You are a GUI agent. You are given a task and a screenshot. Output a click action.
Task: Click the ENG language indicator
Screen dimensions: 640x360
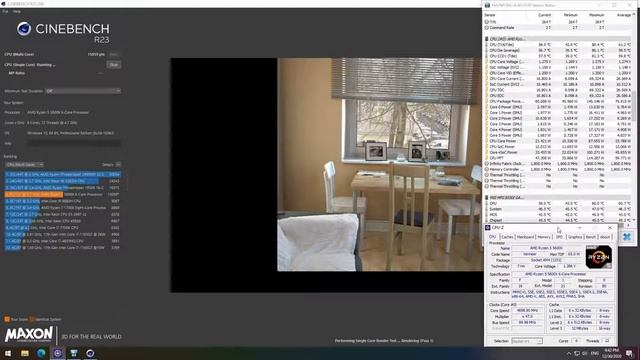[x=595, y=353]
